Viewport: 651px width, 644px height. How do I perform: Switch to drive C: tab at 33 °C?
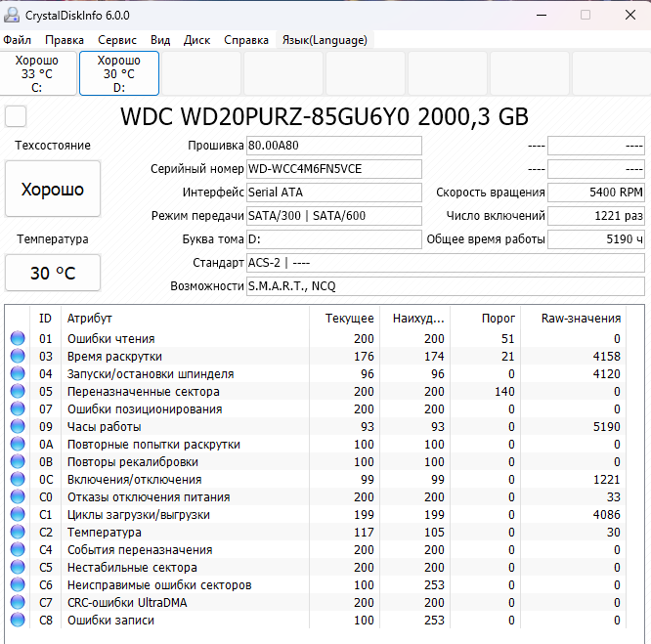click(37, 74)
